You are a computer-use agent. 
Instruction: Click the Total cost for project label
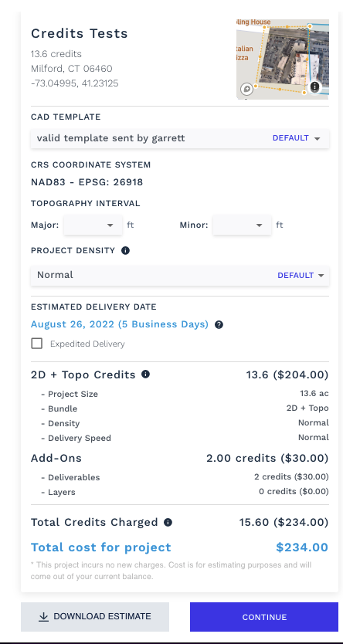(x=101, y=547)
